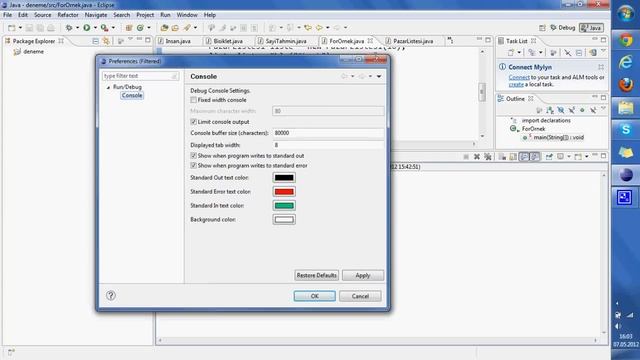Click the Run External Tools icon
Screen dimensions: 640x360
coord(104,28)
